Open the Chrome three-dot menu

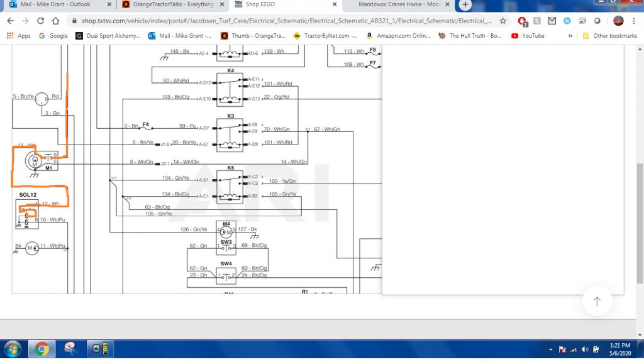click(x=635, y=21)
